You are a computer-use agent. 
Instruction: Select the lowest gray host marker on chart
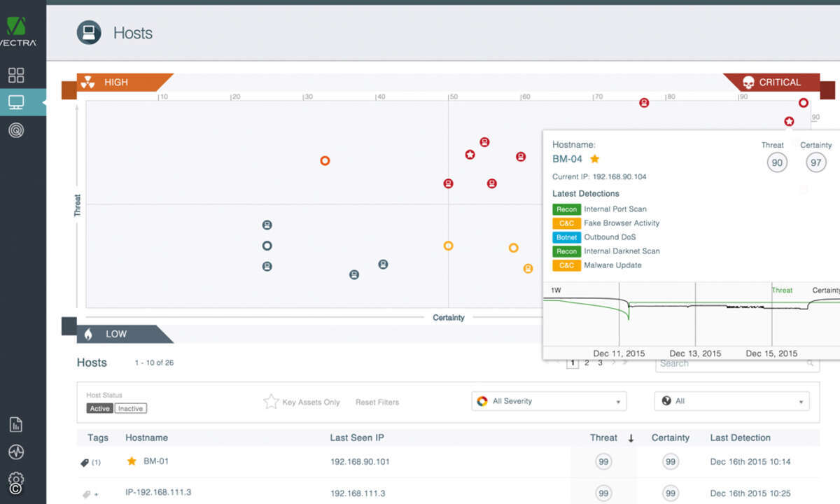coord(354,274)
